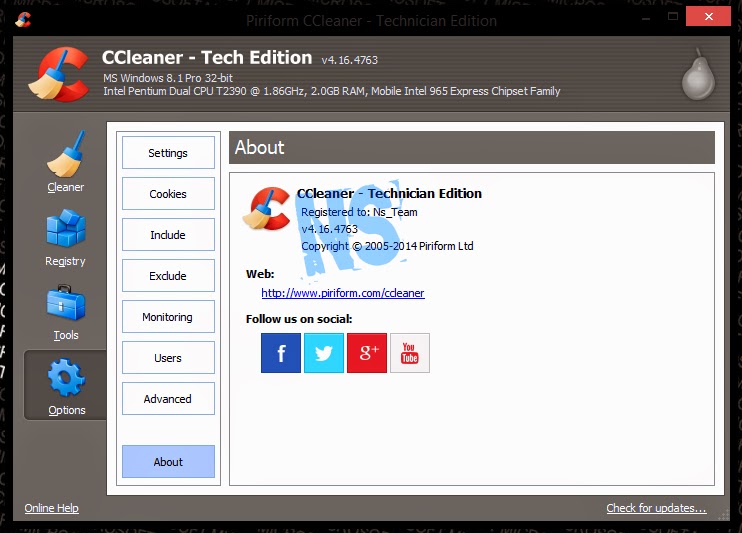Open the Monitoring options page
The width and height of the screenshot is (742, 533).
(168, 317)
